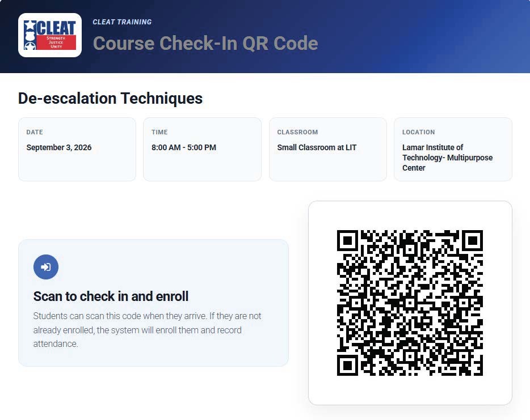This screenshot has height=420, width=530.
Task: Select the time '8:00 AM - 5:00 PM'
Action: pyautogui.click(x=184, y=147)
